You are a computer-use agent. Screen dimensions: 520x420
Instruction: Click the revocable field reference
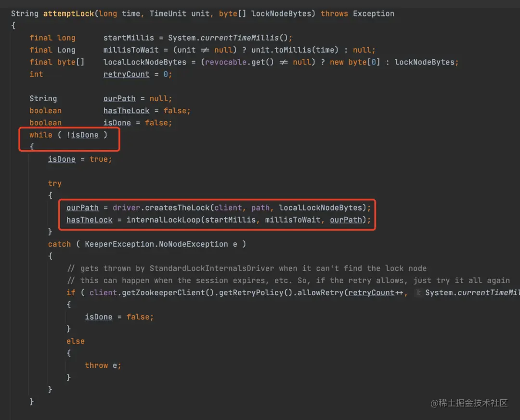pyautogui.click(x=225, y=62)
